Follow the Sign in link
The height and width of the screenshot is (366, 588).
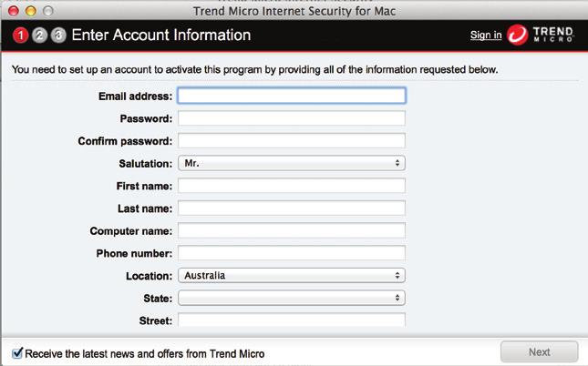pyautogui.click(x=486, y=35)
